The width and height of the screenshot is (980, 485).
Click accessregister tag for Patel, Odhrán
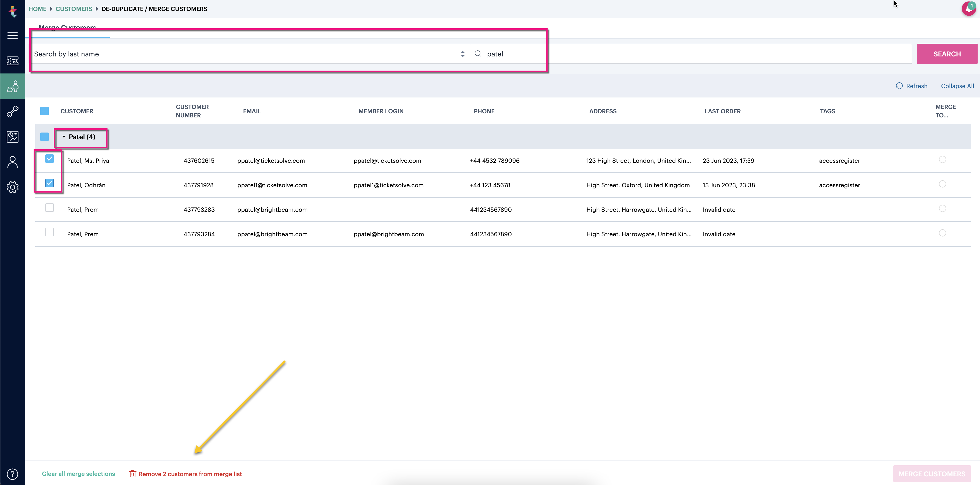point(839,185)
